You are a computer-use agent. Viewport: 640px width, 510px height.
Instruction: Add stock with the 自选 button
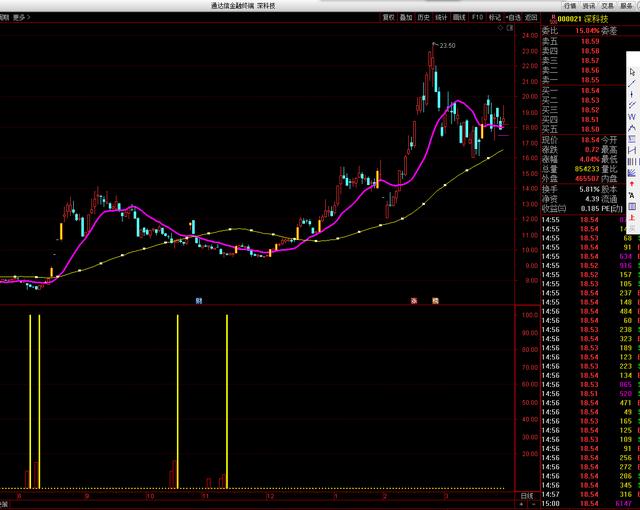(513, 17)
